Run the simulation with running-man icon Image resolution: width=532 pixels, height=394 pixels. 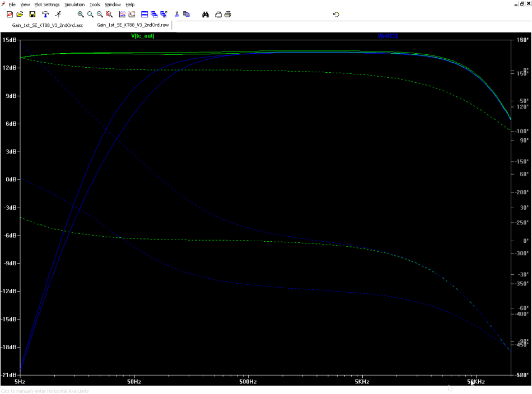tap(58, 14)
